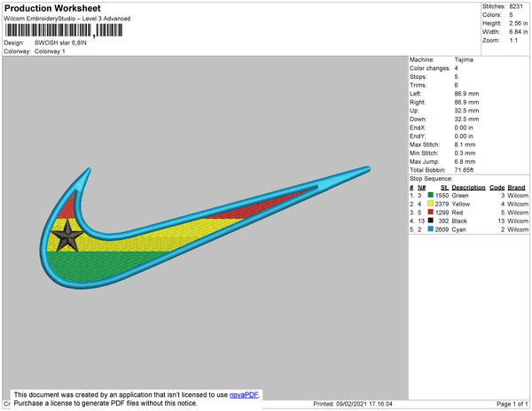Image resolution: width=532 pixels, height=411 pixels.
Task: Click the 'Colorway 1' value
Action: pyautogui.click(x=50, y=51)
